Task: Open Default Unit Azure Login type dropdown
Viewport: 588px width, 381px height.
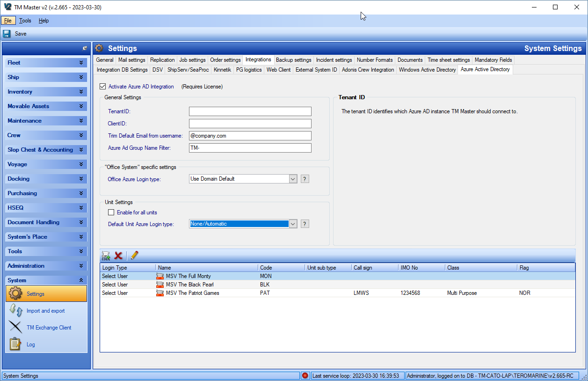Action: (293, 224)
